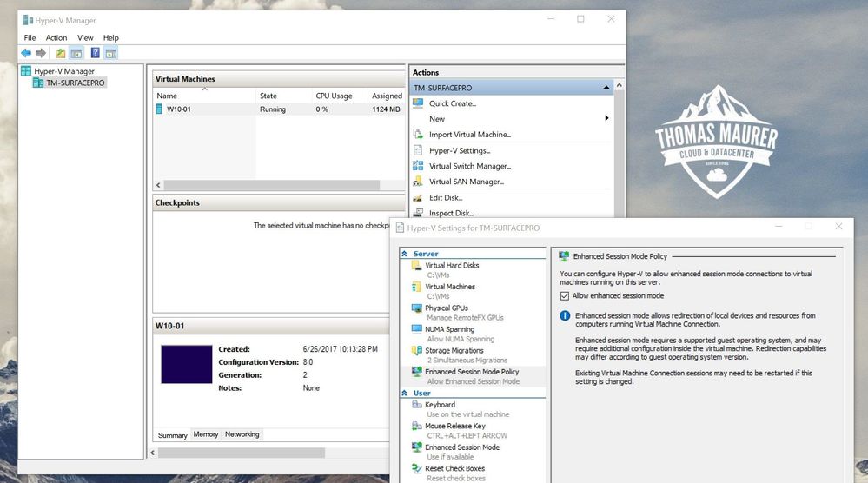The height and width of the screenshot is (483, 868).
Task: Click the Physical GPUs icon in settings
Action: click(x=416, y=308)
